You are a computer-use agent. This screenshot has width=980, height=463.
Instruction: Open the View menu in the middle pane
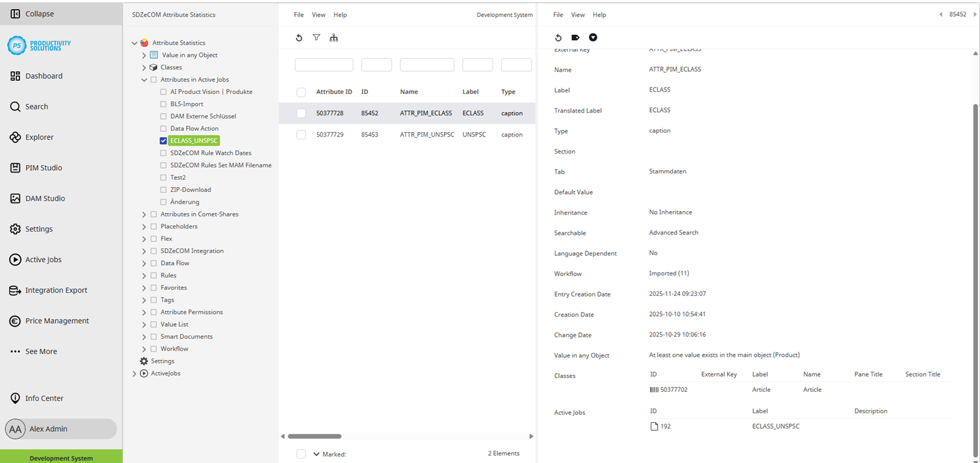coord(318,14)
